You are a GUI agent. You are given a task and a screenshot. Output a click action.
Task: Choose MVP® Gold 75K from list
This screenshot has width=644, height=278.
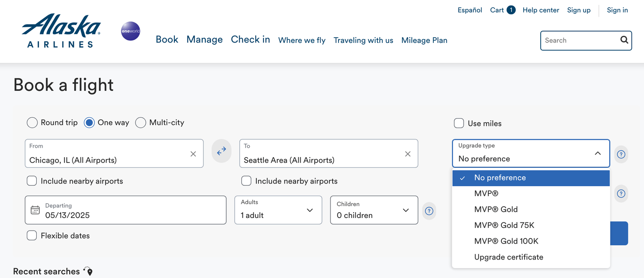point(504,225)
